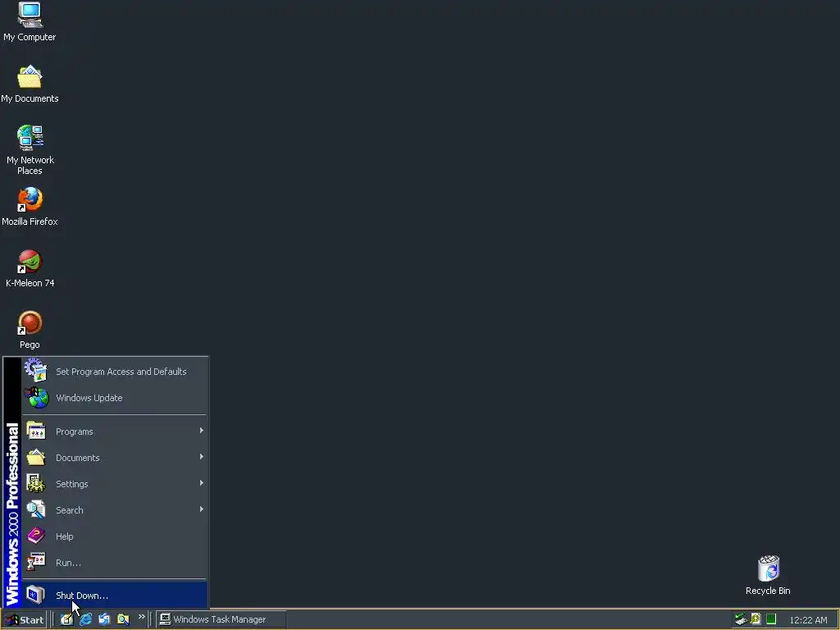Screen dimensions: 840x630
Task: Select the My Network Places icon
Action: click(30, 150)
